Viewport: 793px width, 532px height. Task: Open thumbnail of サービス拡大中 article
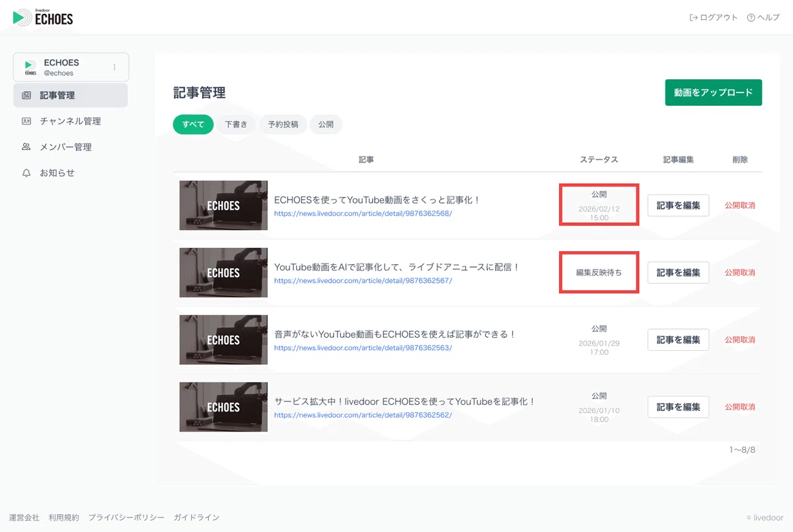[x=223, y=407]
